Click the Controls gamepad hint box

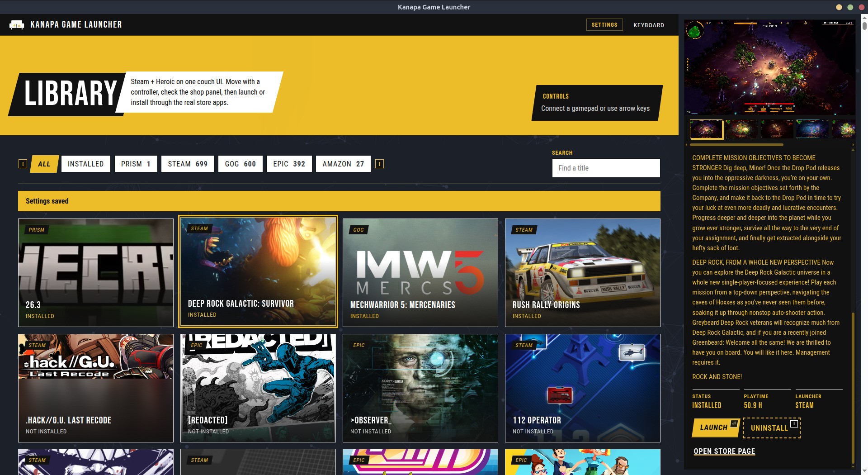coord(597,103)
